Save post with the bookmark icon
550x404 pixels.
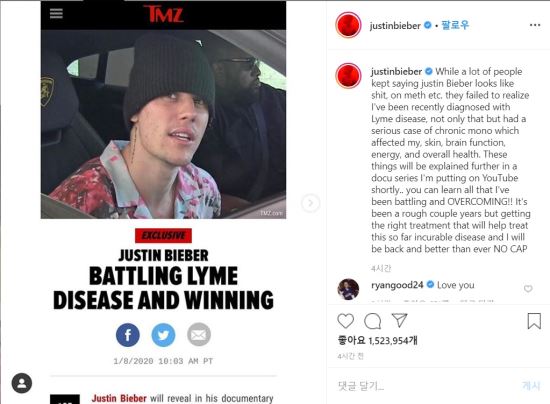534,321
